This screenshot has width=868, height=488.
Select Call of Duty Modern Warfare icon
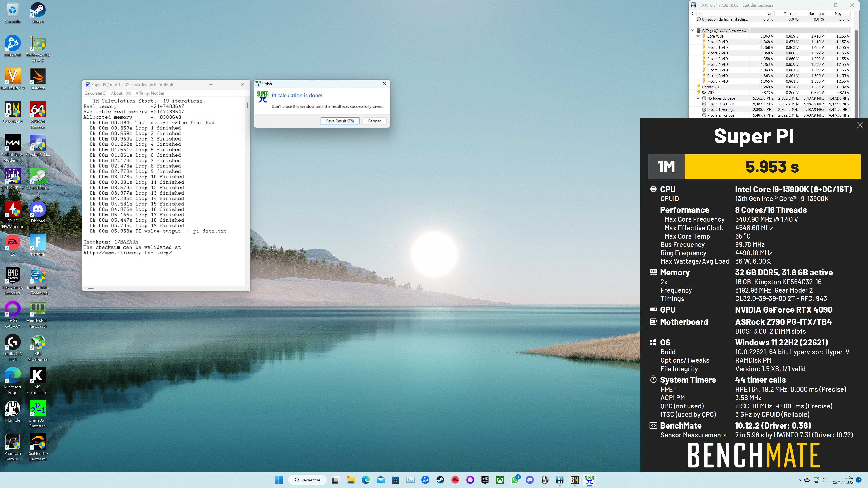pos(12,148)
